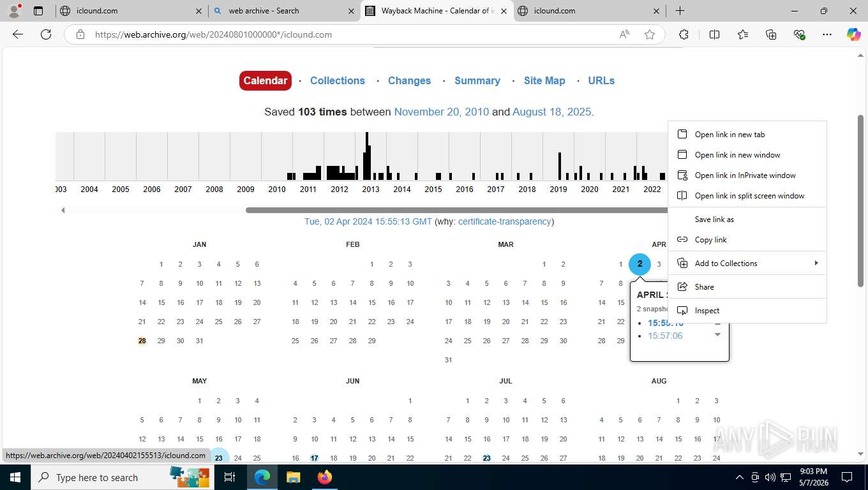This screenshot has height=490, width=868.
Task: Select 2013 year on timeline
Action: coord(371,189)
